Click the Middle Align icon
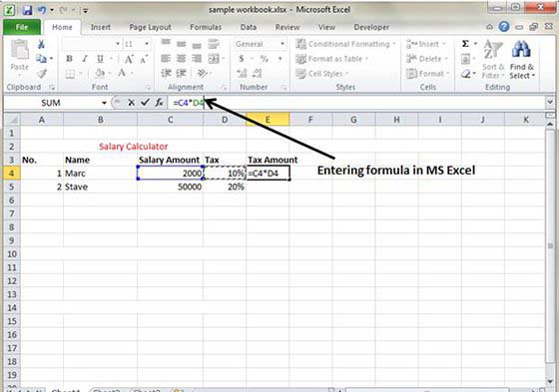 point(181,44)
